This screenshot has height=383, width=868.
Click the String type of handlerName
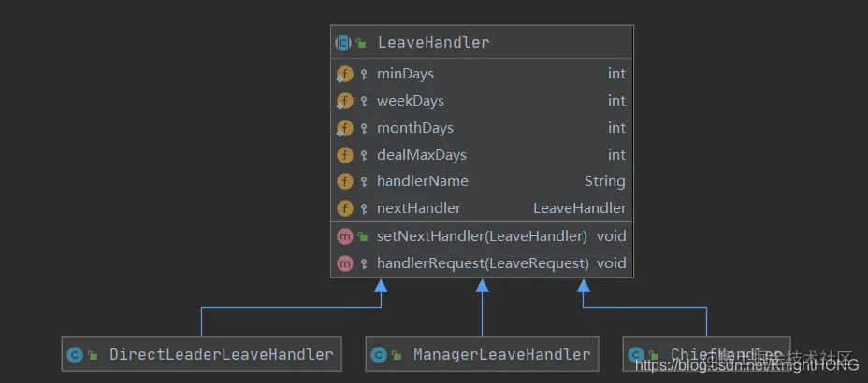coord(605,181)
